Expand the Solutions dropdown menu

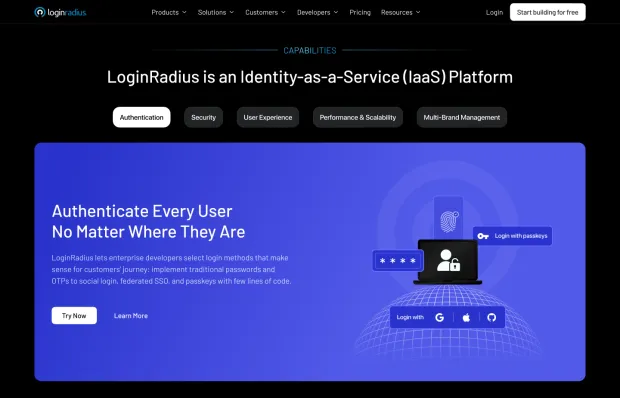click(216, 12)
